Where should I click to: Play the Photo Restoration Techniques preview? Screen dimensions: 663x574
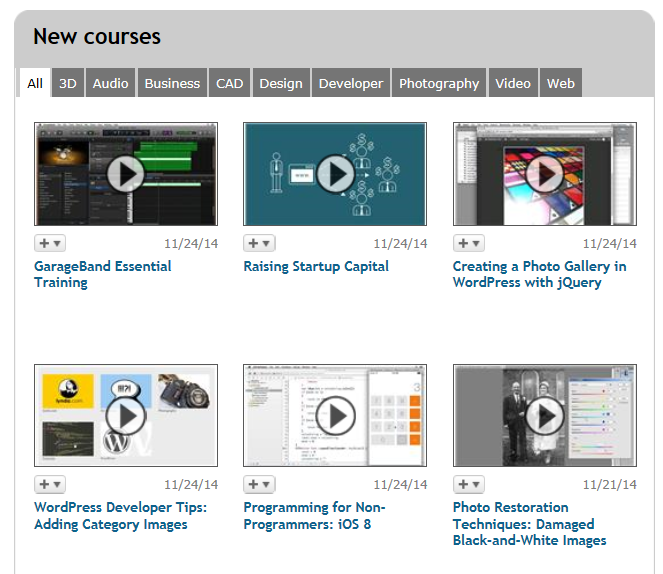click(x=545, y=415)
